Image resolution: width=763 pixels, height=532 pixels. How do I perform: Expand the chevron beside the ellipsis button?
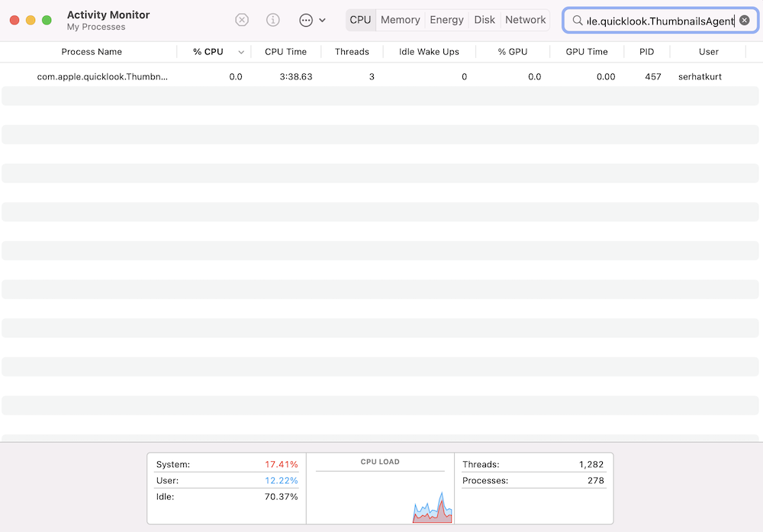322,21
